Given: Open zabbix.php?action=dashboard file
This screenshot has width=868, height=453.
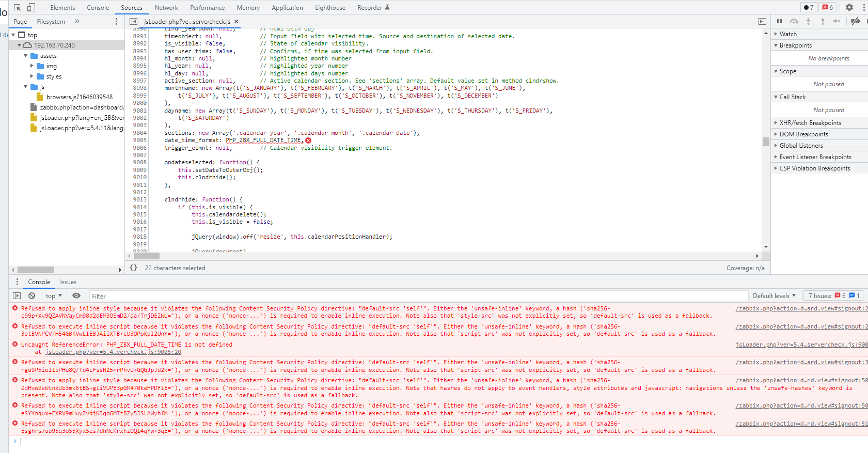Looking at the screenshot, I should point(77,107).
